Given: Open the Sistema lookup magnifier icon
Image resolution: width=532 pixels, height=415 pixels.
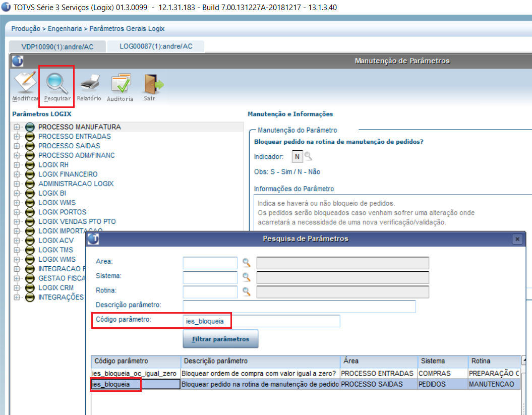Looking at the screenshot, I should (246, 277).
